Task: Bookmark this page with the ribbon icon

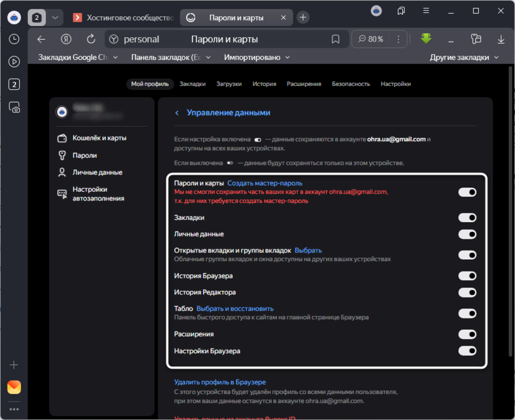Action: (x=335, y=40)
